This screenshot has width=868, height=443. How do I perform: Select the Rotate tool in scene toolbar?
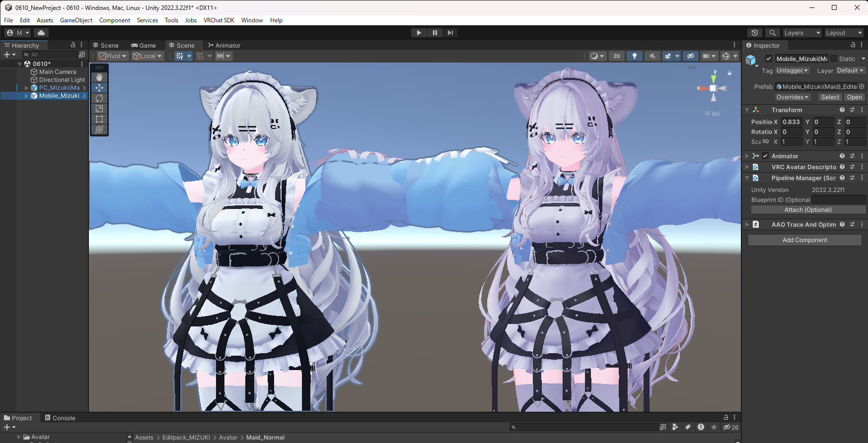[99, 98]
